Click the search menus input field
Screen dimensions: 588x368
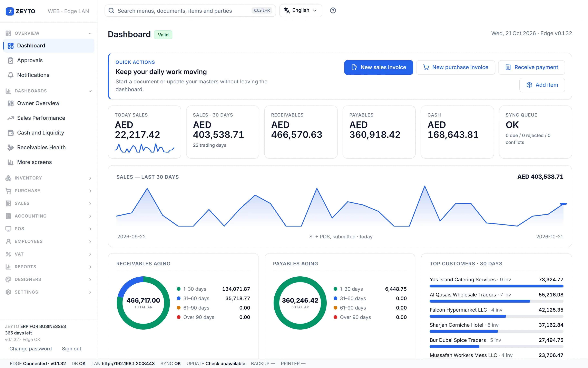(190, 10)
